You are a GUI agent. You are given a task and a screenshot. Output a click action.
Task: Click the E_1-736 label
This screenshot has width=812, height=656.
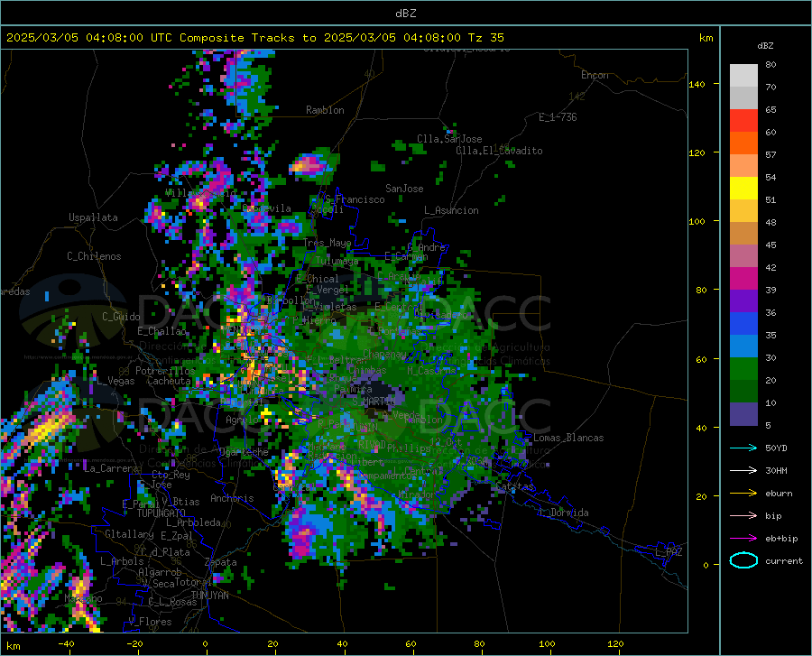coord(558,117)
